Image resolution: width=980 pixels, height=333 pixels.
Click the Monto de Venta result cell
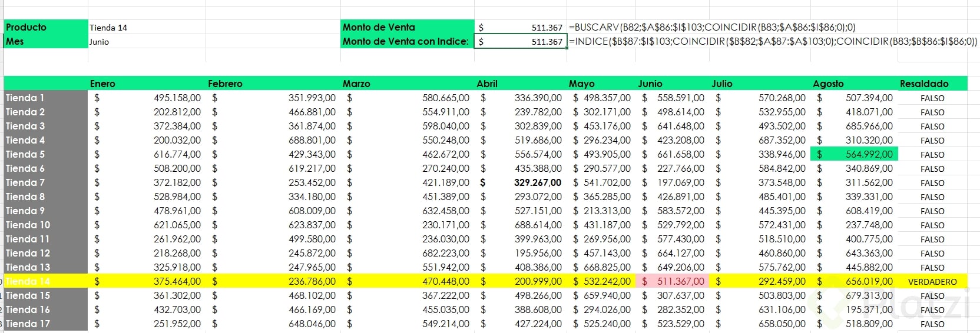[x=521, y=28]
